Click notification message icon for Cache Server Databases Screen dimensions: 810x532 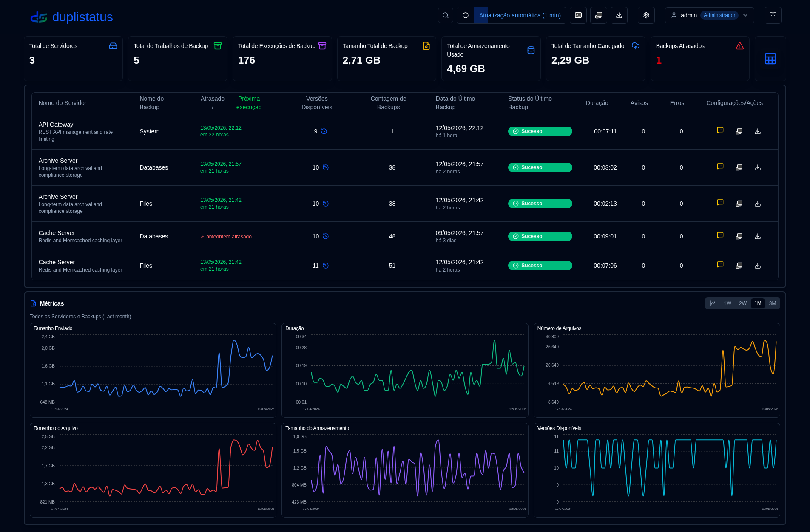(x=720, y=235)
